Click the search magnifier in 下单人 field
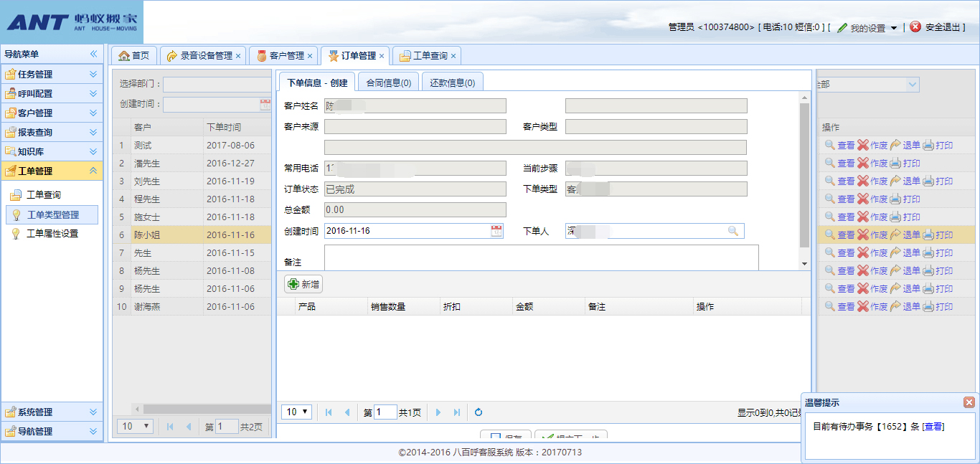The image size is (980, 464). coord(732,231)
